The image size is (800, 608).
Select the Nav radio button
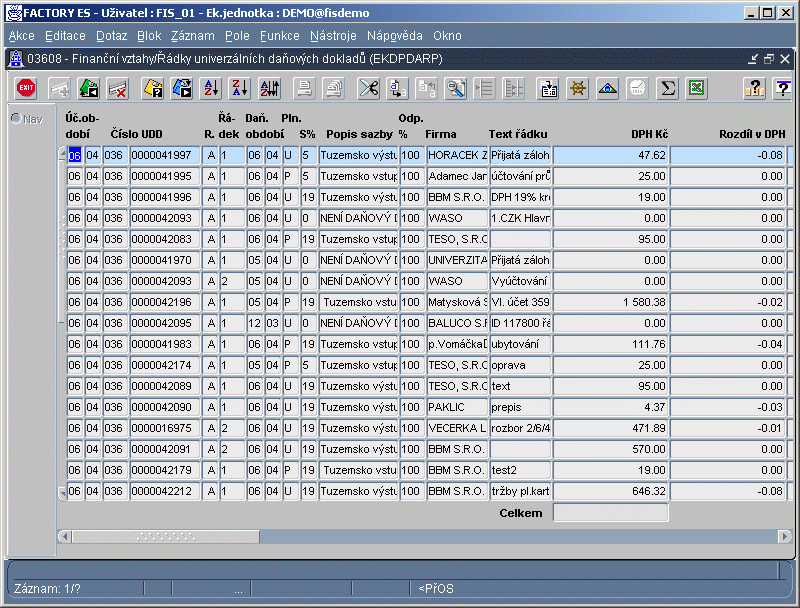tap(16, 119)
